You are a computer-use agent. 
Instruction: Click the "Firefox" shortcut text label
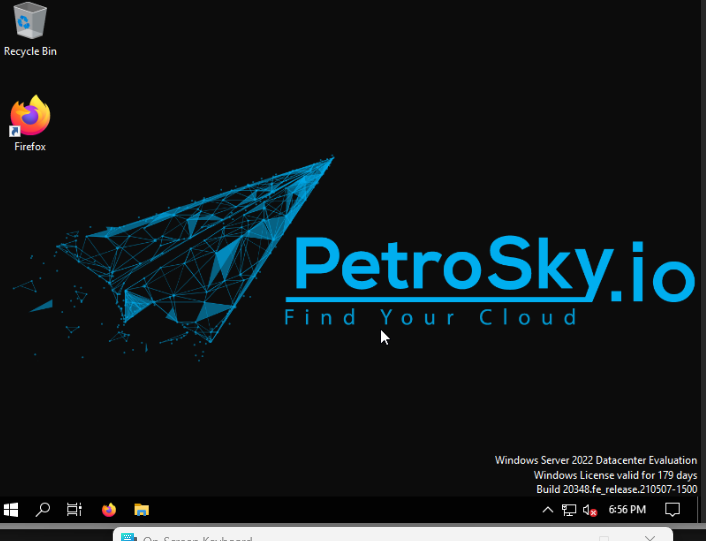point(30,147)
